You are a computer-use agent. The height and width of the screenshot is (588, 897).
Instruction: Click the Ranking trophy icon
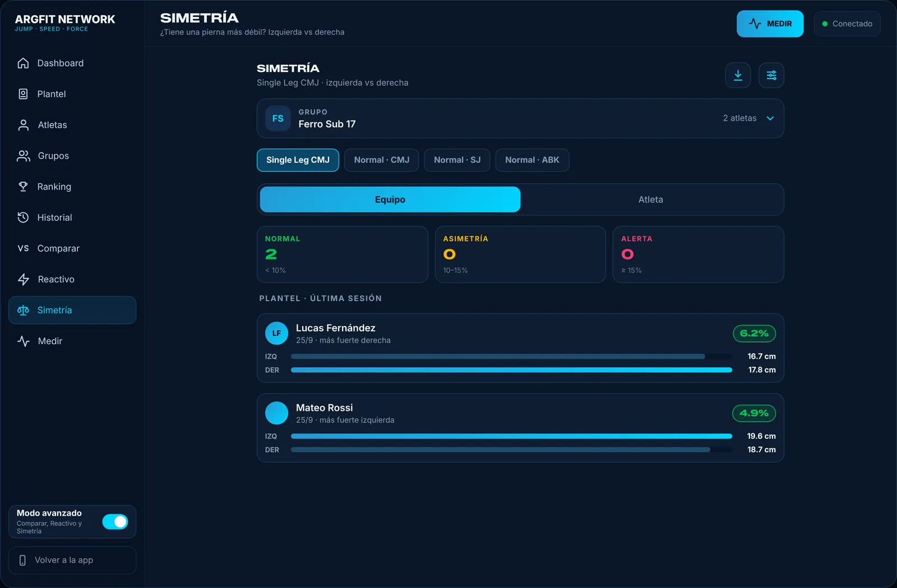[x=23, y=187]
